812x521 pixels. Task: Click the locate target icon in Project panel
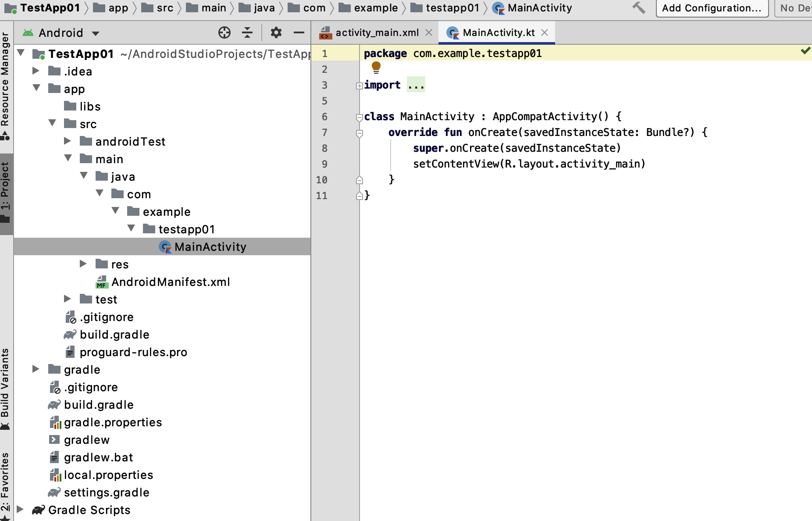(x=224, y=32)
